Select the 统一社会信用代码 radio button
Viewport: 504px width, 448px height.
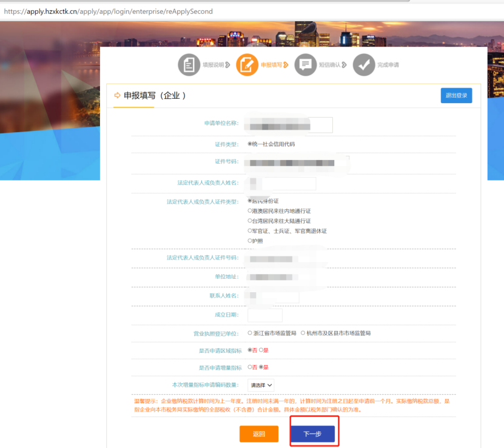point(250,144)
